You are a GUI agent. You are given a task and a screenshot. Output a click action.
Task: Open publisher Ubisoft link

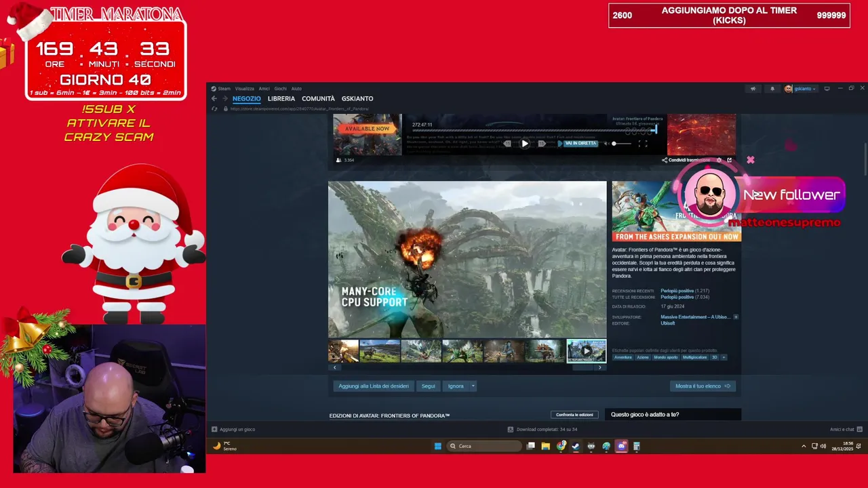point(668,323)
